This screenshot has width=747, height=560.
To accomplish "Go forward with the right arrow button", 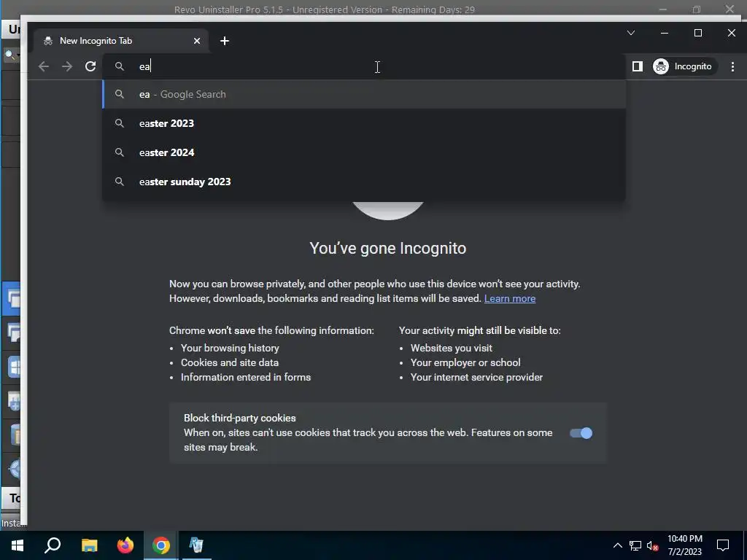I will 67,66.
